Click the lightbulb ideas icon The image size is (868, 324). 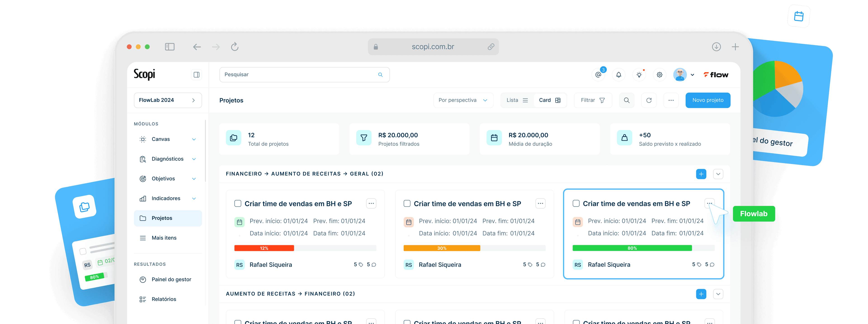coord(639,75)
